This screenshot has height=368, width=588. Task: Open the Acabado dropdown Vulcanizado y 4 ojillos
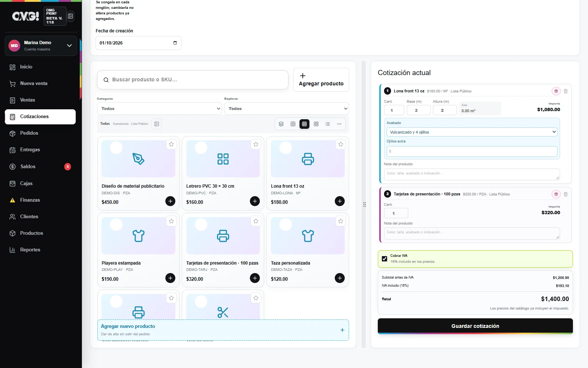[x=472, y=132]
